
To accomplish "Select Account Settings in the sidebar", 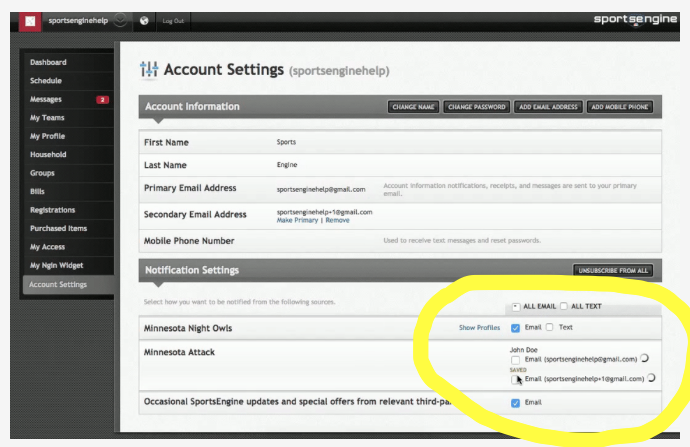I will pyautogui.click(x=68, y=285).
